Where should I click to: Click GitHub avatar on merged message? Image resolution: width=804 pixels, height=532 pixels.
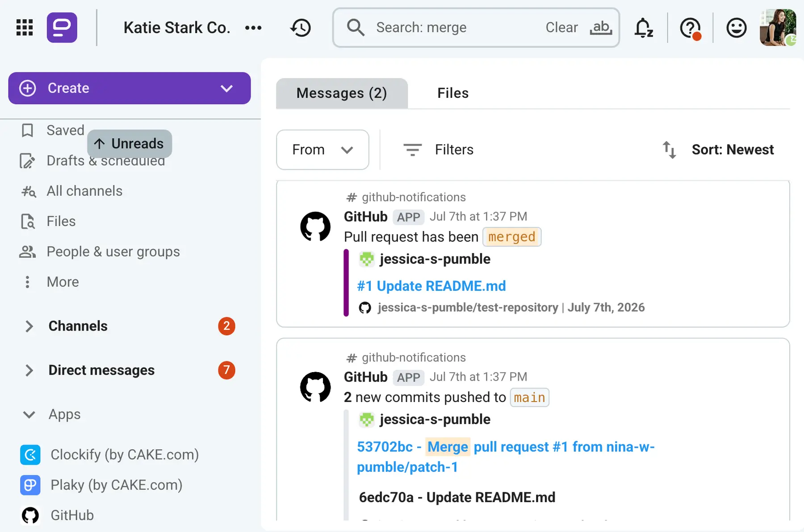(x=315, y=226)
